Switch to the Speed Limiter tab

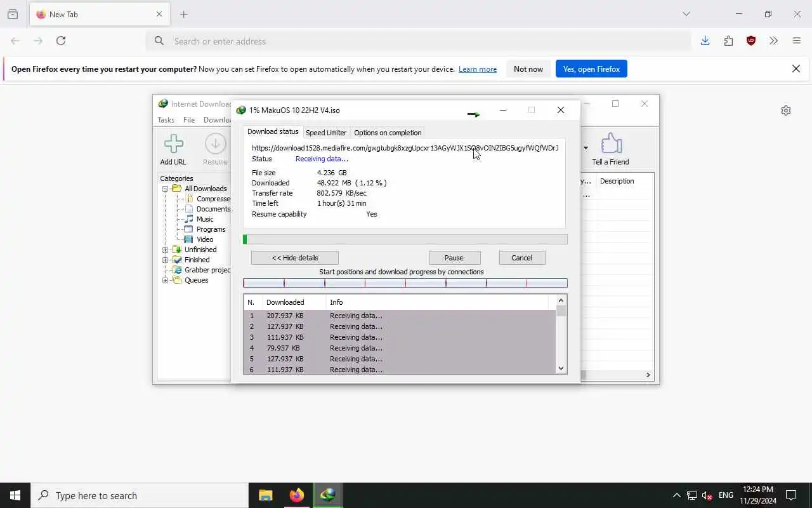coord(326,133)
